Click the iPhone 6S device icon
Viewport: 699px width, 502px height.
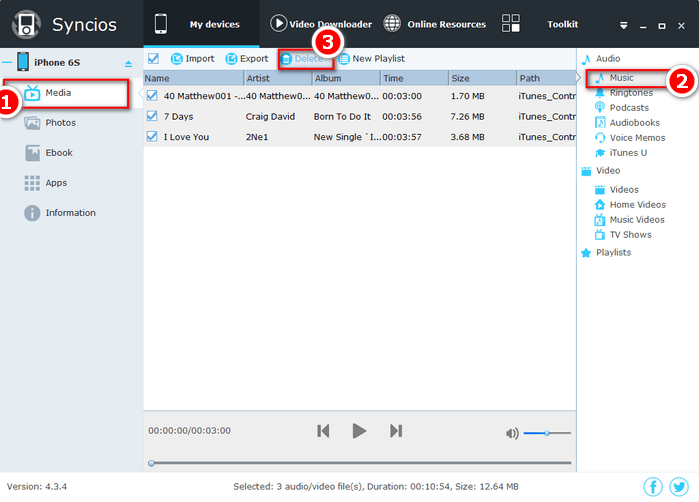click(x=23, y=62)
